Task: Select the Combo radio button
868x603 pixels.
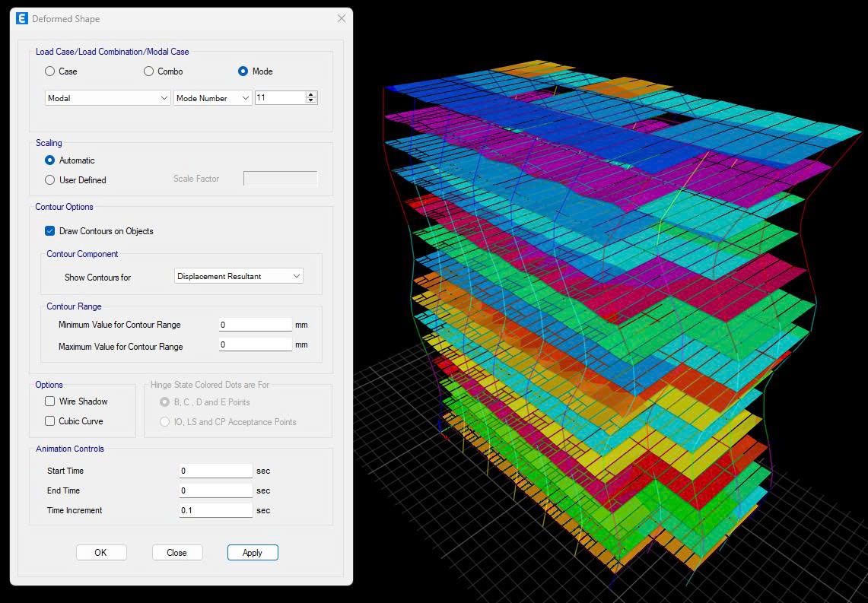Action: 148,71
